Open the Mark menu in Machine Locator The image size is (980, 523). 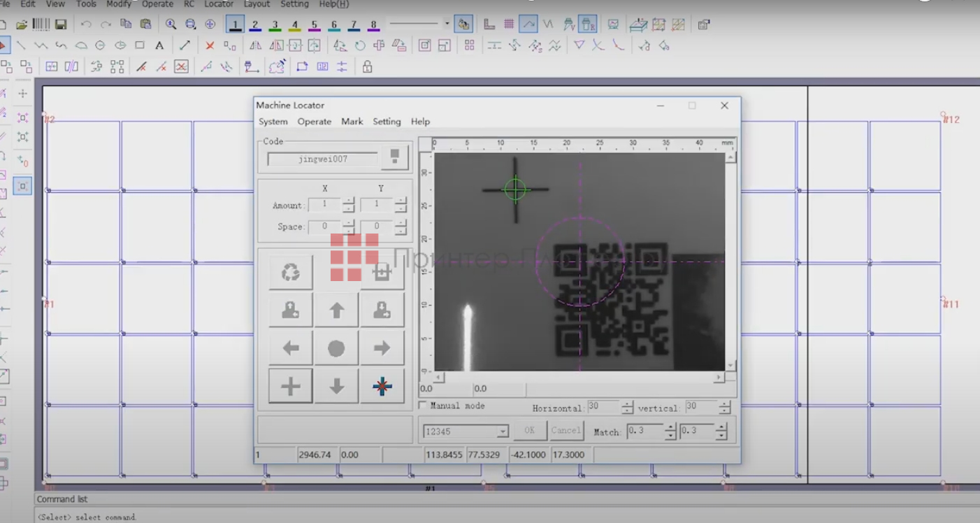(x=352, y=122)
